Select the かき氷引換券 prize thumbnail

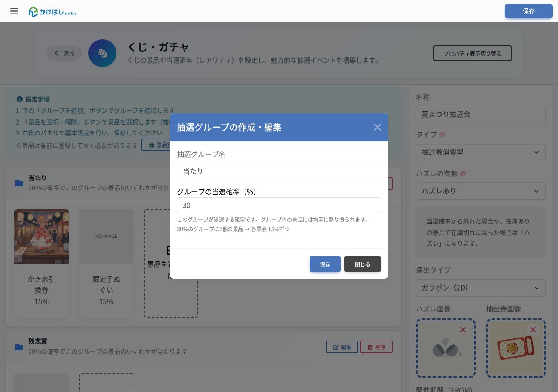41,237
